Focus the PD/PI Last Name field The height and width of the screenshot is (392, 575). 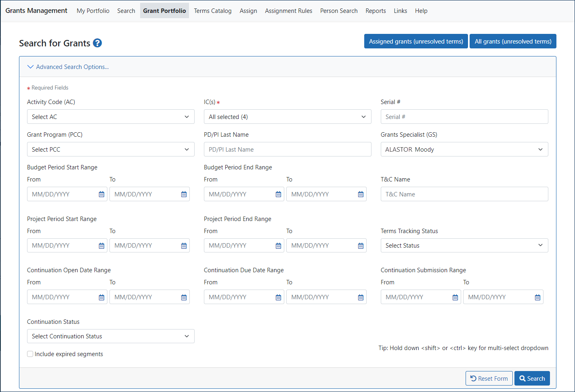point(287,149)
